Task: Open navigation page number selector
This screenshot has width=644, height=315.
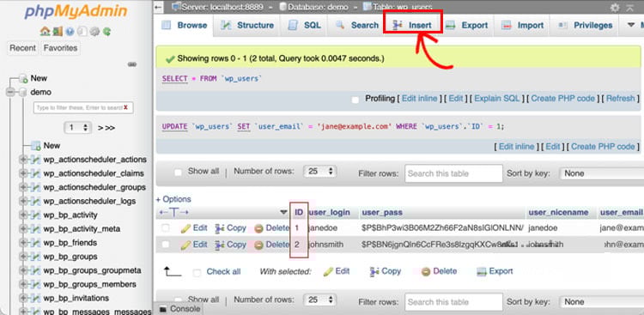Action: tap(77, 128)
